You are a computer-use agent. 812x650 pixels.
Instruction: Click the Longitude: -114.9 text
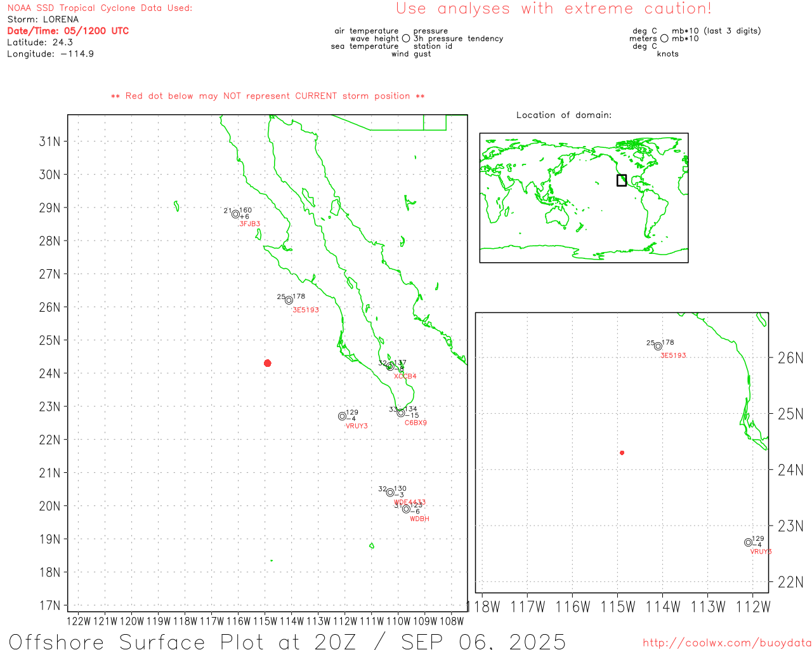pos(51,54)
